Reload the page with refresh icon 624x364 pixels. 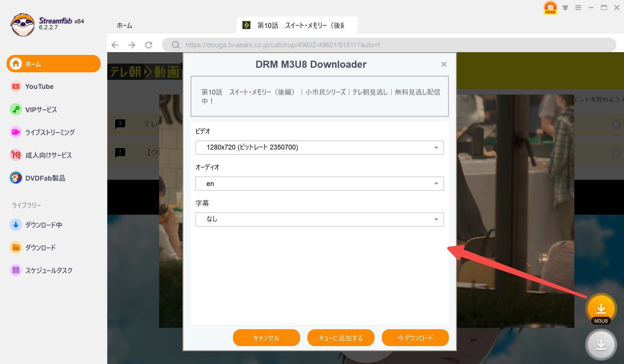(x=149, y=45)
